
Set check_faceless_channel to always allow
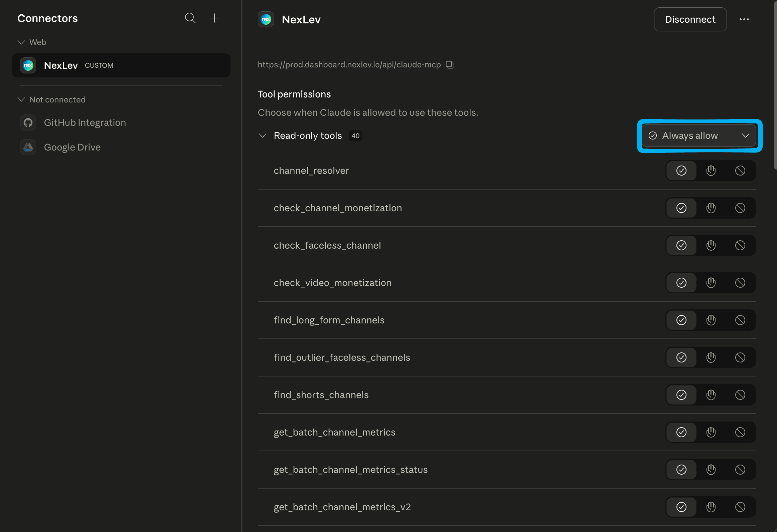(681, 245)
